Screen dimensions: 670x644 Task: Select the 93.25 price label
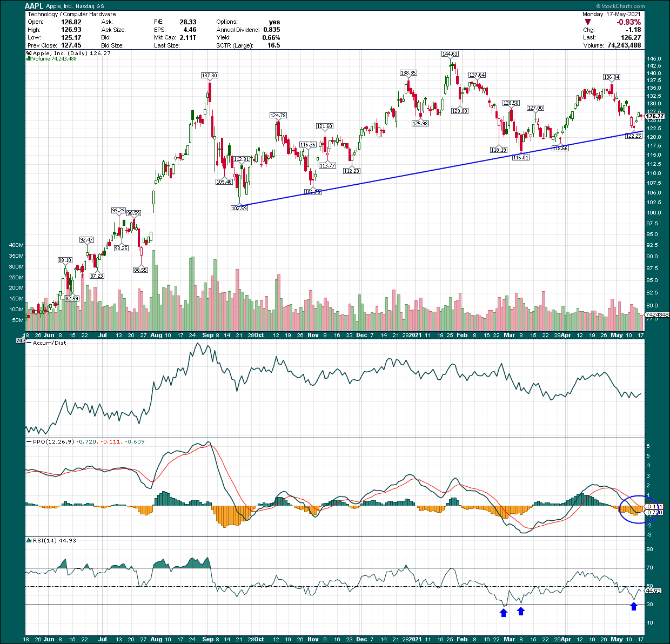[x=121, y=248]
